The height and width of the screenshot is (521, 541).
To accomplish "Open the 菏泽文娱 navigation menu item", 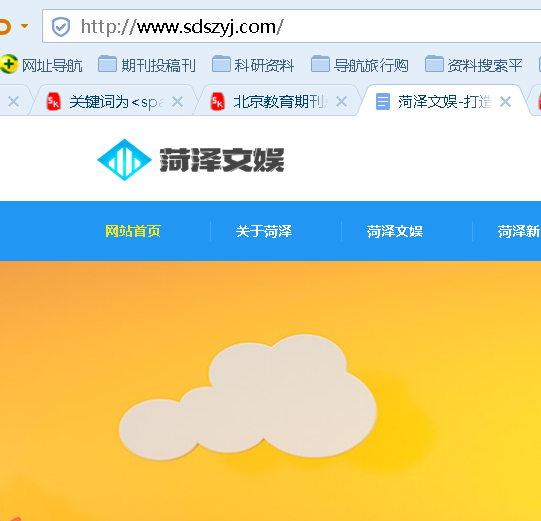I will [395, 231].
